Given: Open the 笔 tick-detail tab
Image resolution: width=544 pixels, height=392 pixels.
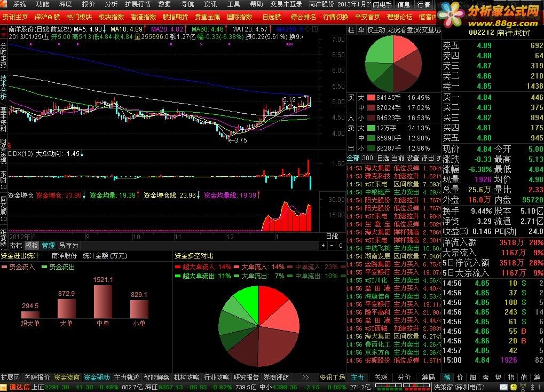Looking at the screenshot, I should click(x=447, y=378).
